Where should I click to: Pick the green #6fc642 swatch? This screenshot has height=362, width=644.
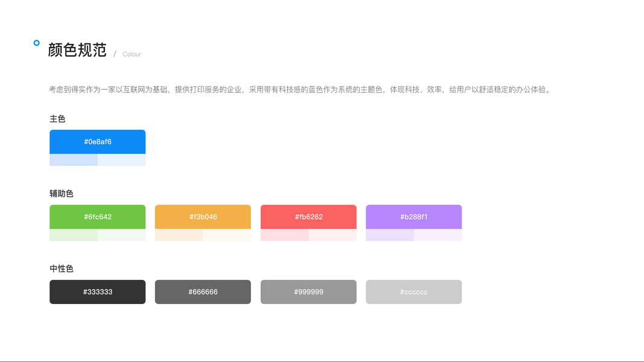point(97,217)
